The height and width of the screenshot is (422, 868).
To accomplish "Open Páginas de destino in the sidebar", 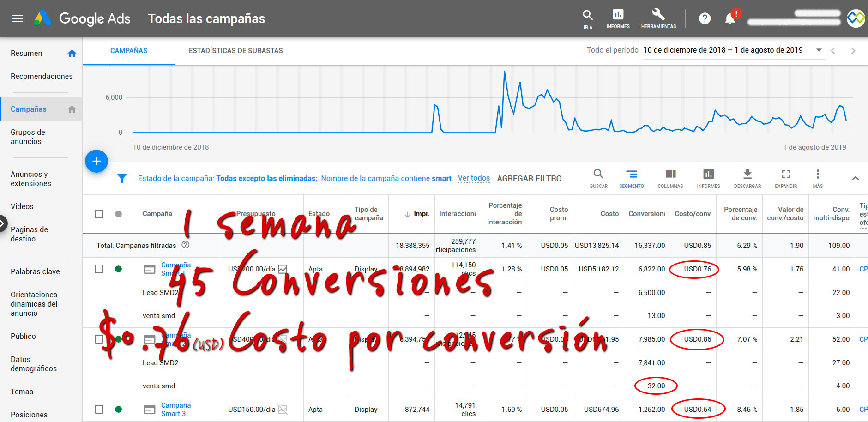I will pyautogui.click(x=29, y=234).
